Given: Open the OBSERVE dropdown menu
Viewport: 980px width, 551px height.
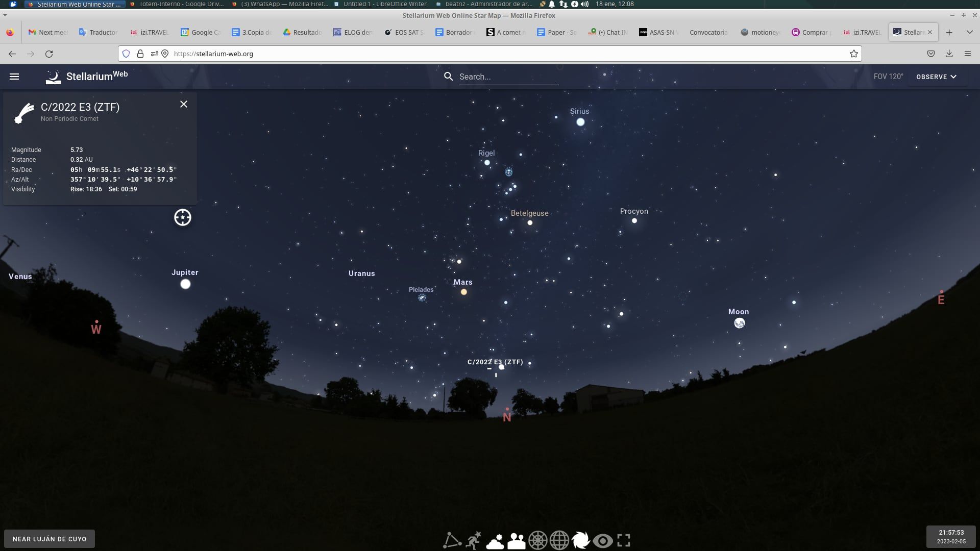Looking at the screenshot, I should (937, 77).
